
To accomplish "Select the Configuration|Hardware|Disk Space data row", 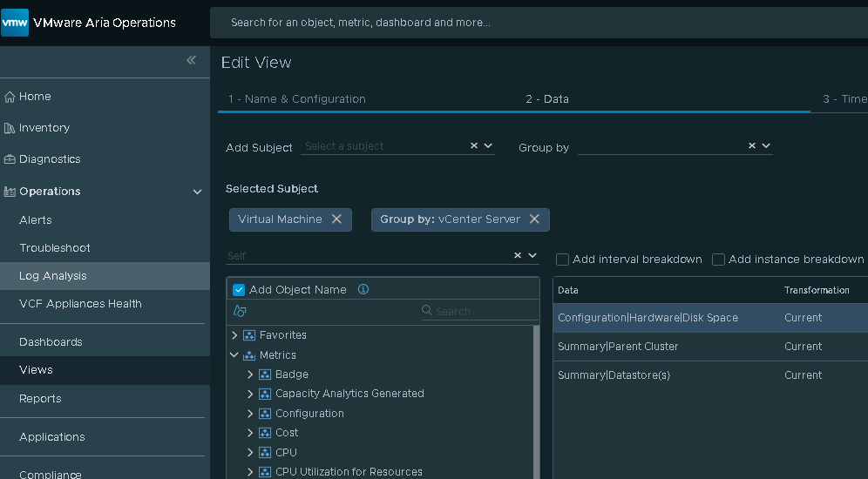I will [648, 318].
